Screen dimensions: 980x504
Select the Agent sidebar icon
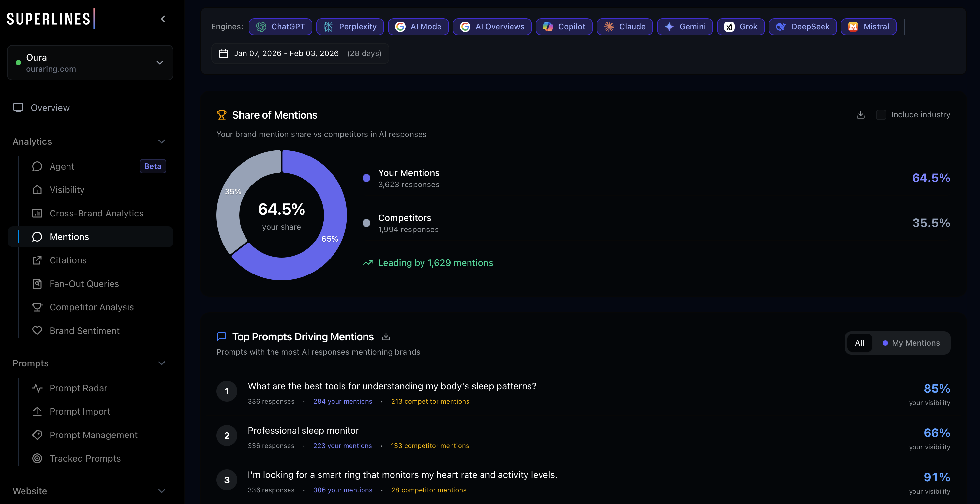click(37, 166)
